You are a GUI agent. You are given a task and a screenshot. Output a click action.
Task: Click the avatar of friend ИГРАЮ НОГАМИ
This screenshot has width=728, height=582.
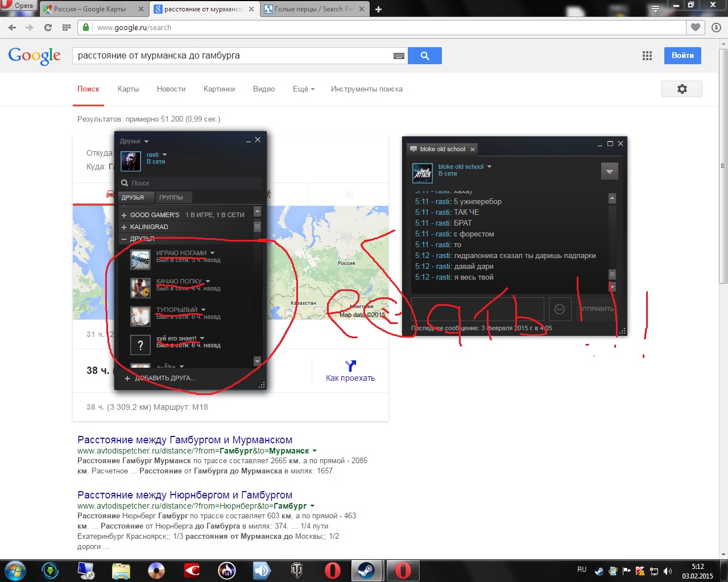coord(140,260)
